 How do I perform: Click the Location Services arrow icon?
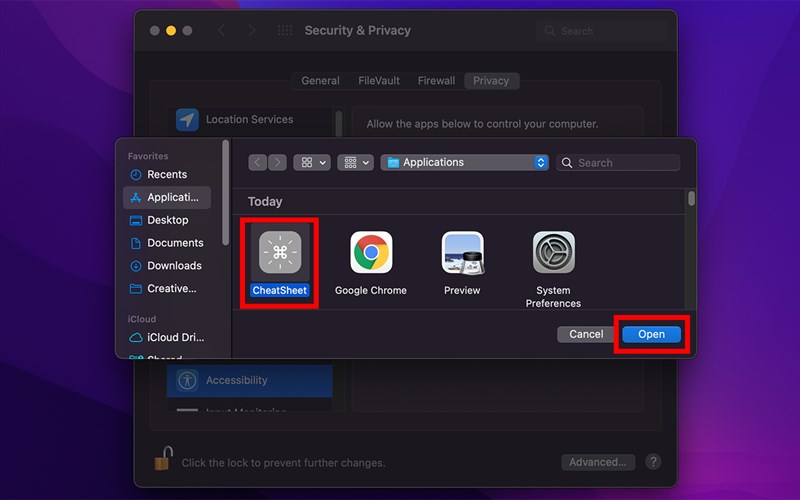pos(187,120)
